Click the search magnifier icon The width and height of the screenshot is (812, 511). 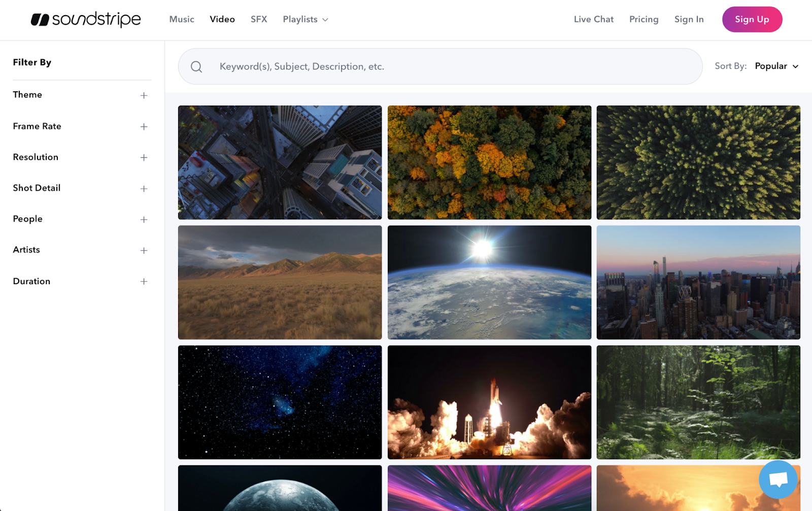click(x=196, y=66)
